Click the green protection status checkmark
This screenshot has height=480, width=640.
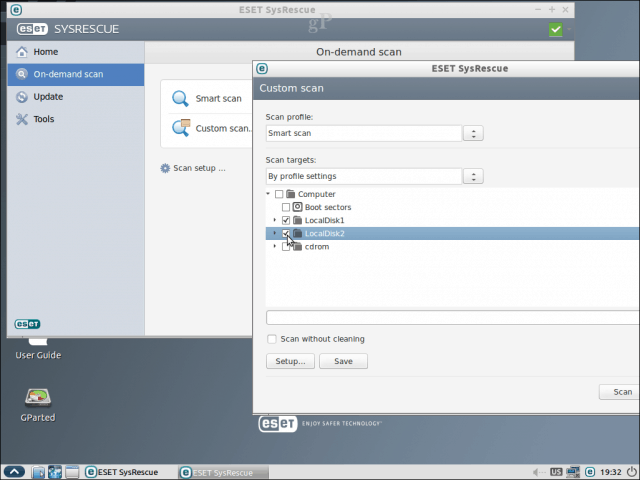(x=556, y=29)
